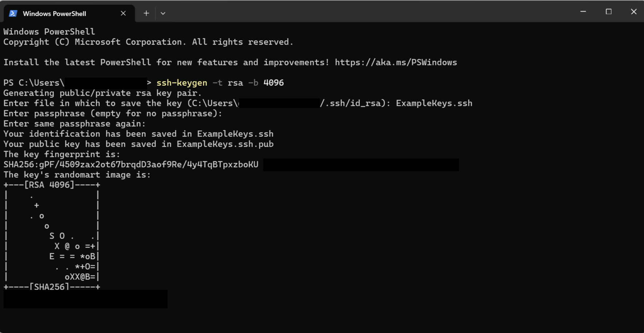This screenshot has height=333, width=644.
Task: Click the Copyright Microsoft Corporation line
Action: click(148, 42)
